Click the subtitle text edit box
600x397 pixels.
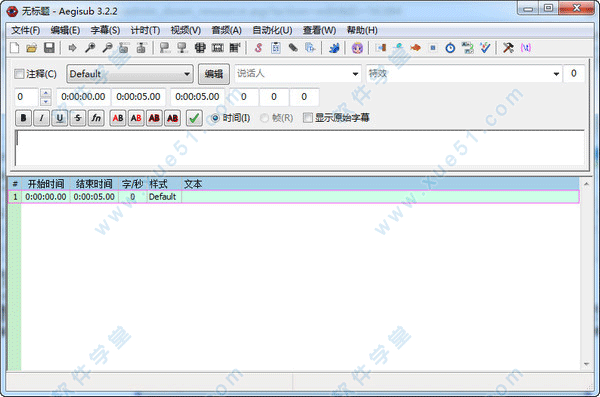(x=300, y=148)
